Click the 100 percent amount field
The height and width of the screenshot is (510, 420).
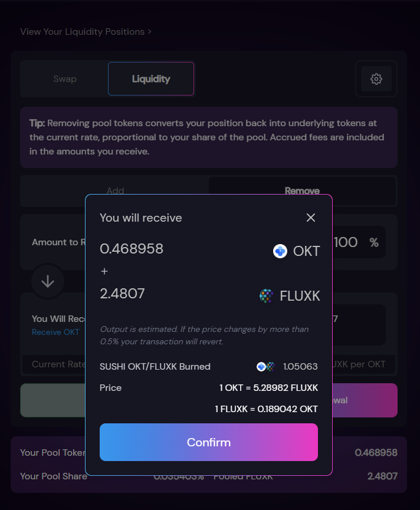coord(358,242)
